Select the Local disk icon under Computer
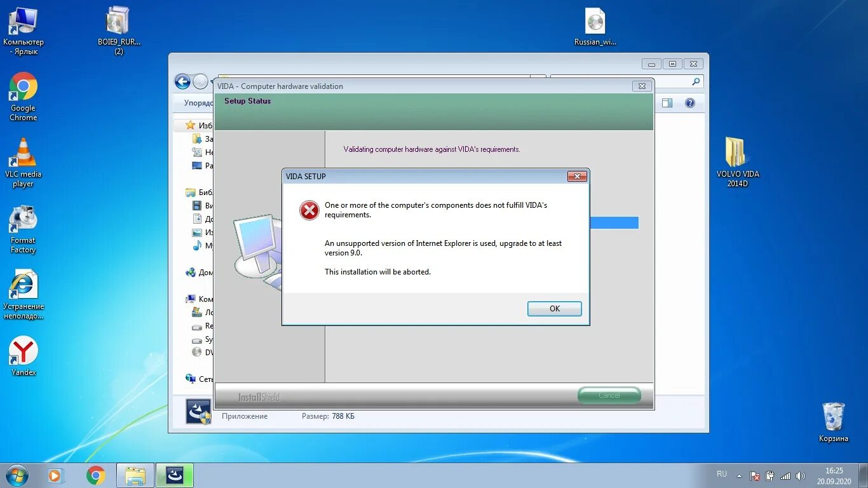 (197, 312)
